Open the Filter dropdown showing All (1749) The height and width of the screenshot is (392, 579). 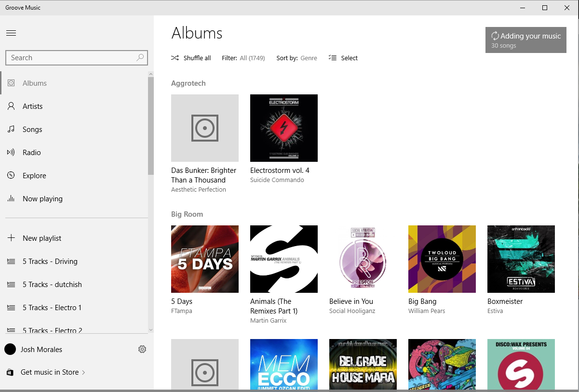tap(251, 58)
